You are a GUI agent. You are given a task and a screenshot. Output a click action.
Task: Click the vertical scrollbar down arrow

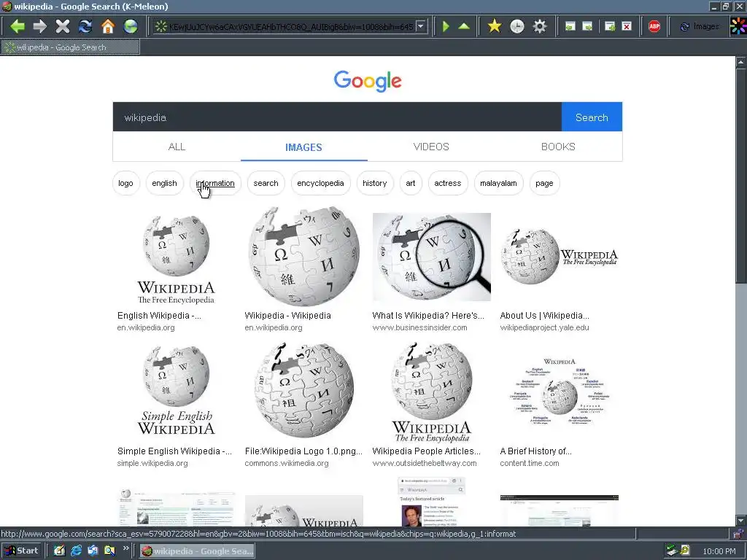741,520
